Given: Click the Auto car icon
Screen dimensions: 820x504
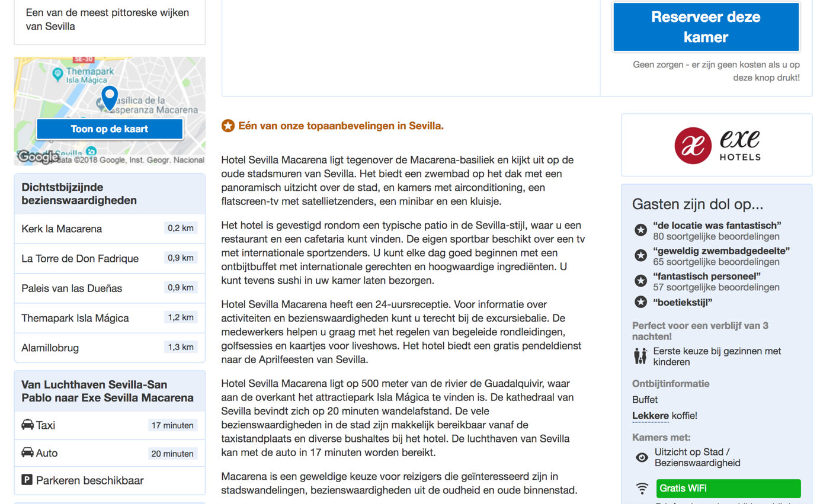Looking at the screenshot, I should point(27,452).
